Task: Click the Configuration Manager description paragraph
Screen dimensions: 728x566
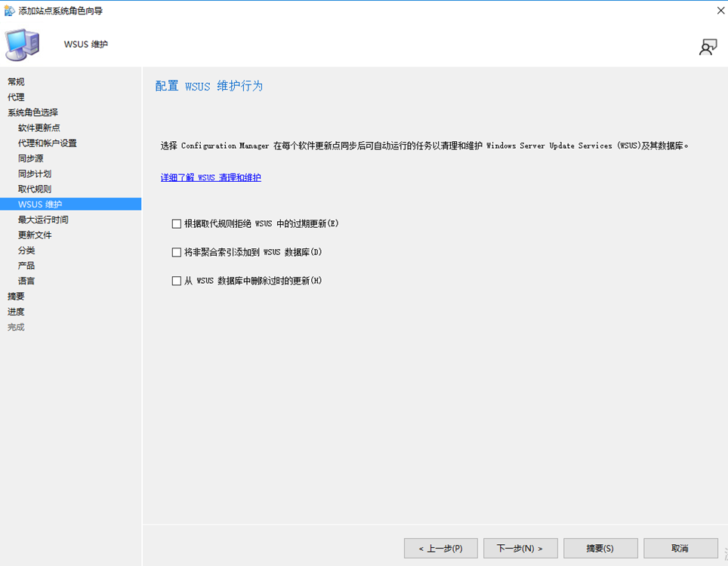Action: [x=424, y=146]
